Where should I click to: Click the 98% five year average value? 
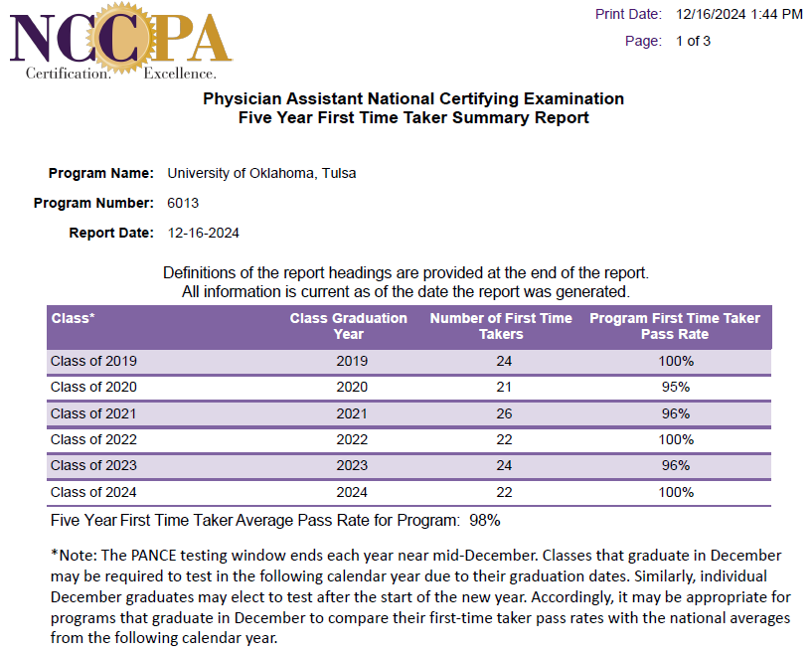point(485,521)
